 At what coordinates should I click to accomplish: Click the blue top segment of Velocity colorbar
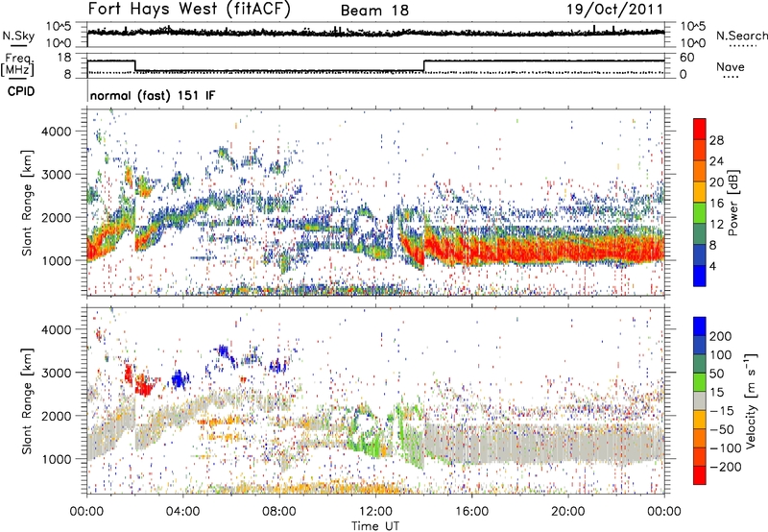pyautogui.click(x=700, y=326)
